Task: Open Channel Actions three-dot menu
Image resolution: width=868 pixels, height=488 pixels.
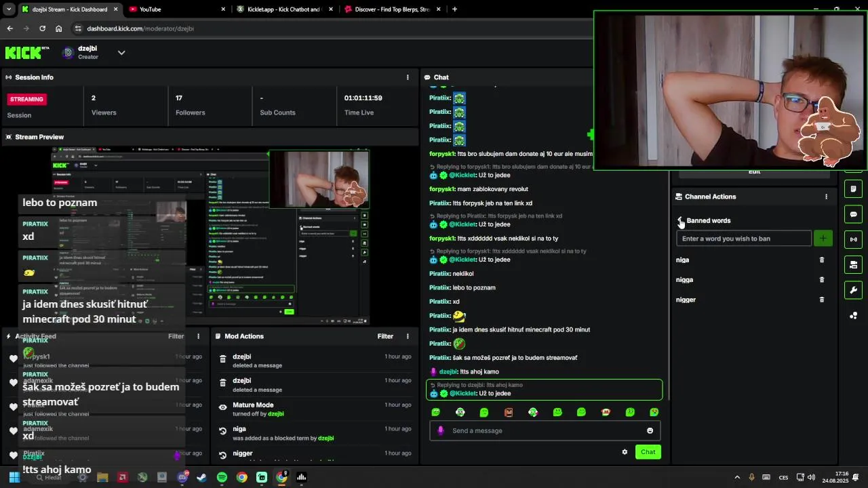Action: [826, 197]
